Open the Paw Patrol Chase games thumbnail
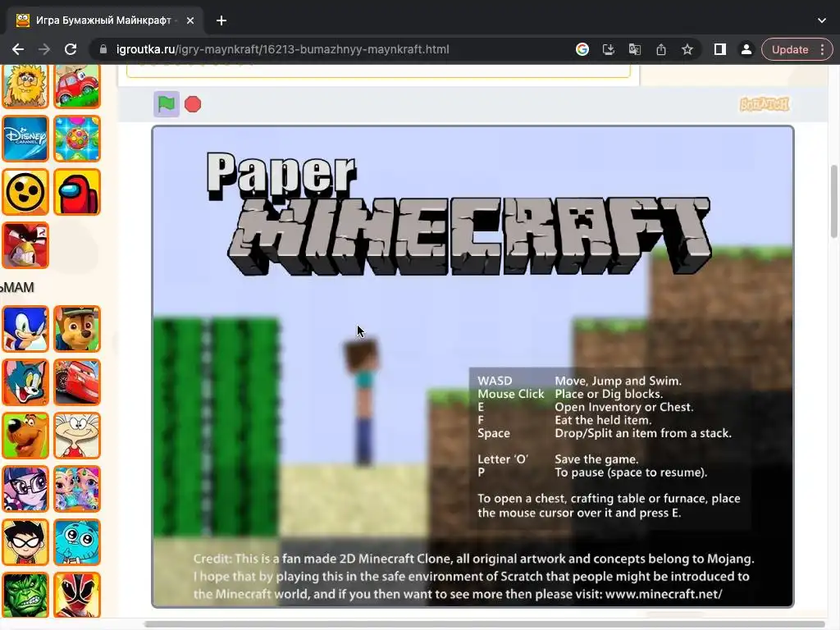 click(77, 329)
